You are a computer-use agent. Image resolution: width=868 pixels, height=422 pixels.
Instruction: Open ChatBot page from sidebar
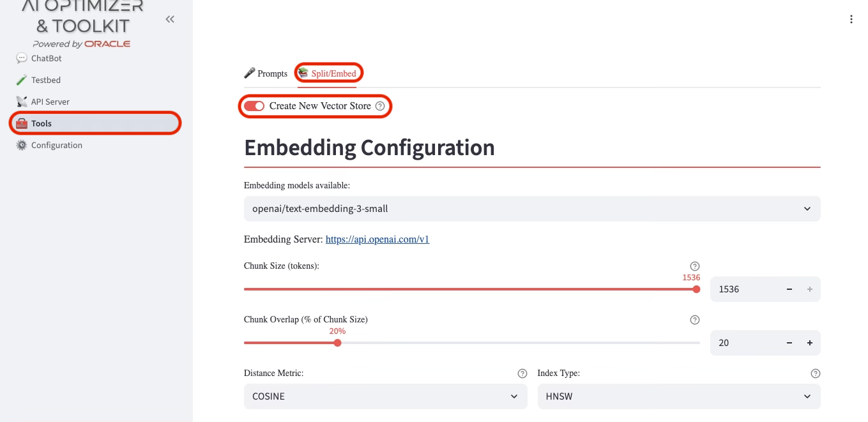pos(46,58)
